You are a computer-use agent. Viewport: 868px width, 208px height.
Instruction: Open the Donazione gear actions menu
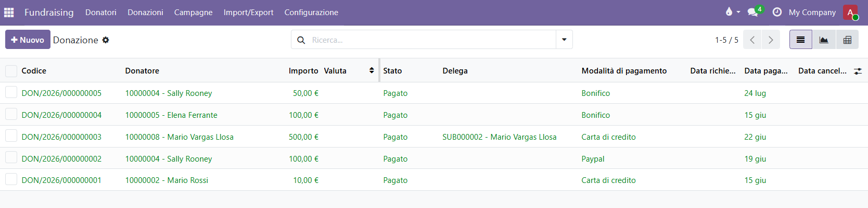click(x=106, y=40)
